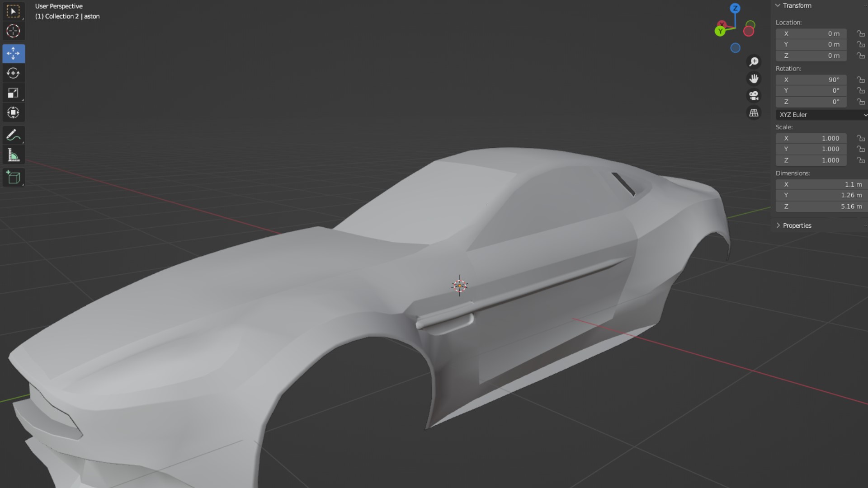Pick the Scale tool
The height and width of the screenshot is (488, 868).
point(13,93)
